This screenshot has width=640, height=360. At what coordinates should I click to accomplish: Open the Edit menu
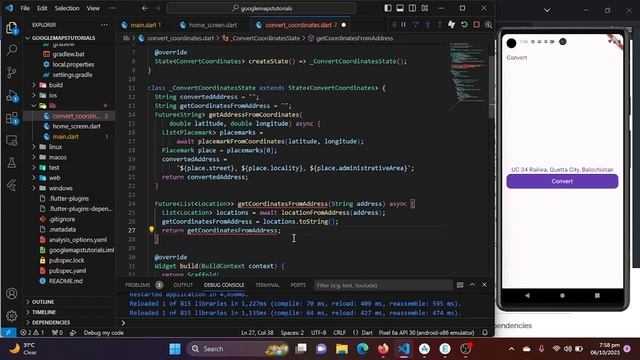click(42, 8)
